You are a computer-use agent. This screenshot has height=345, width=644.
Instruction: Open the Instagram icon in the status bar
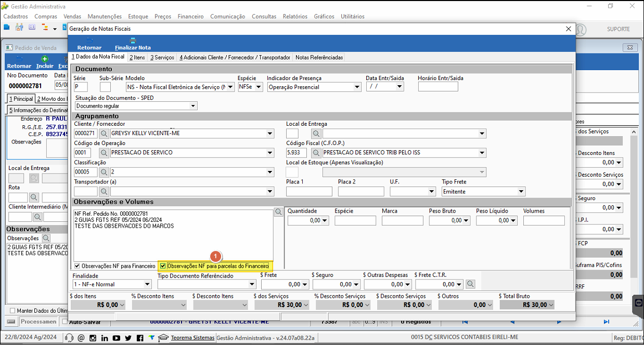point(93,338)
